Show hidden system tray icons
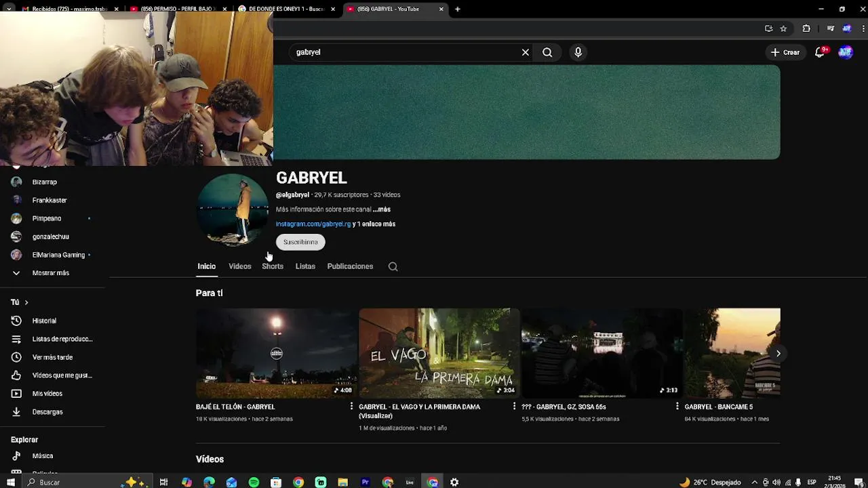The width and height of the screenshot is (868, 488). pyautogui.click(x=754, y=482)
